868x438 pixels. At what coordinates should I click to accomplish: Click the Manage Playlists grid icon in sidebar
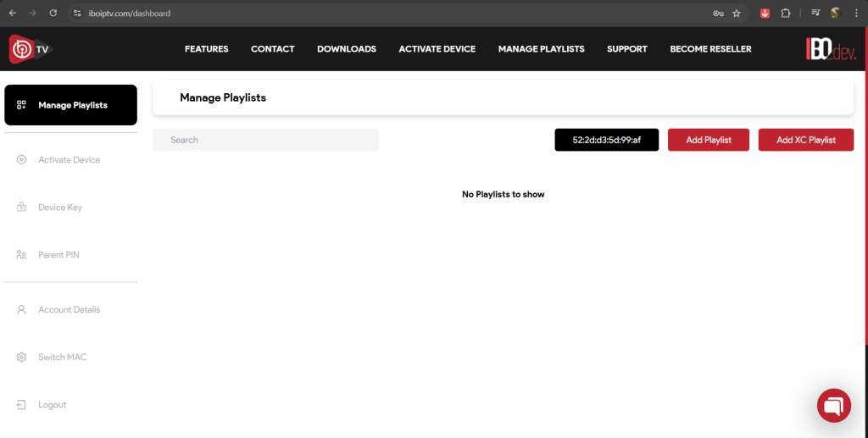tap(21, 105)
